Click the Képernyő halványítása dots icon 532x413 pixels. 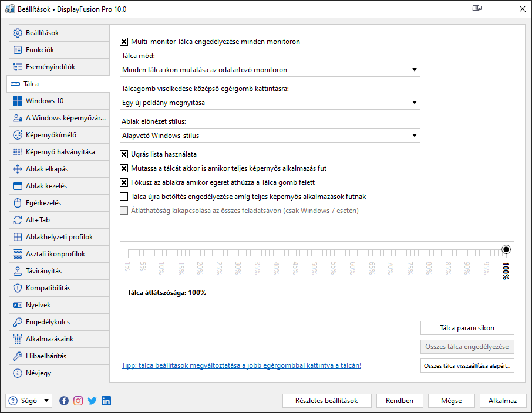[17, 152]
